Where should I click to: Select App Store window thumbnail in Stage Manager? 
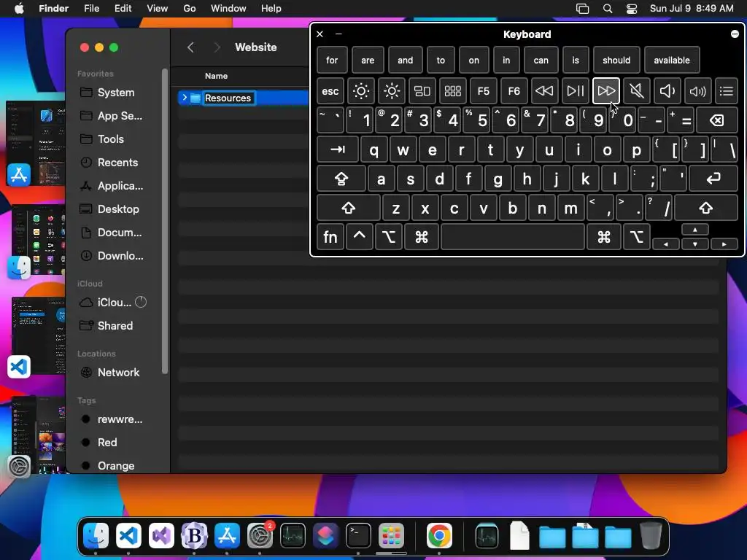36,143
